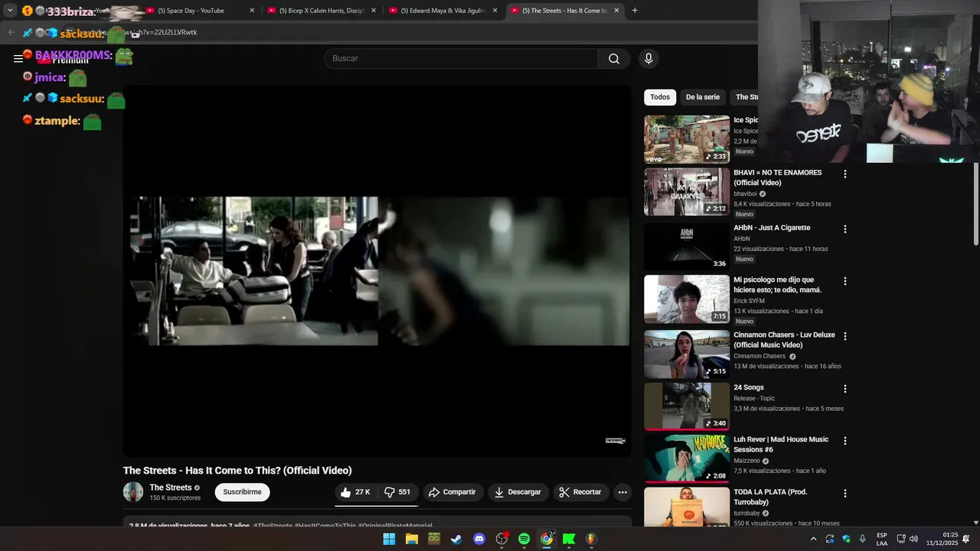Expand hidden system tray icons chevron
Screen dimensions: 980x551
point(813,539)
